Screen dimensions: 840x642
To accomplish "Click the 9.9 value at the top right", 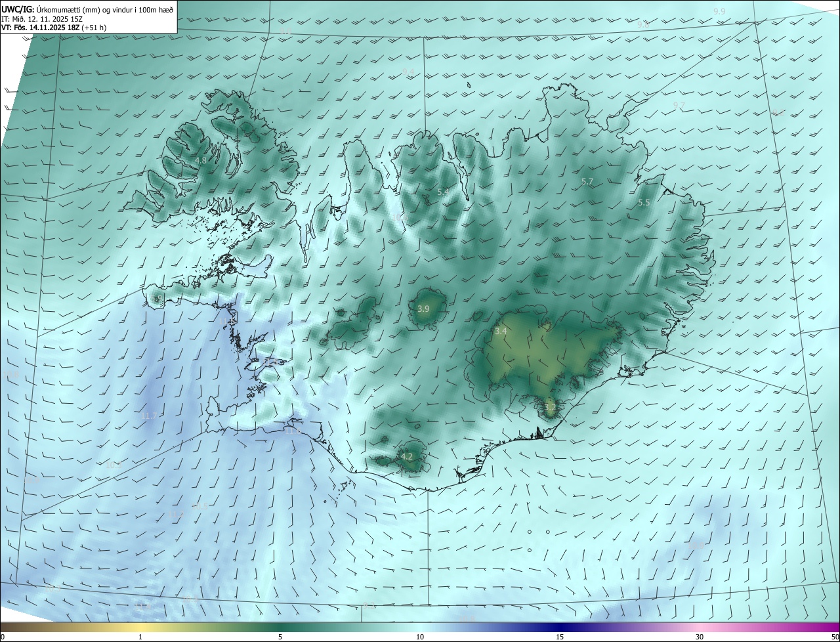I will pos(719,12).
